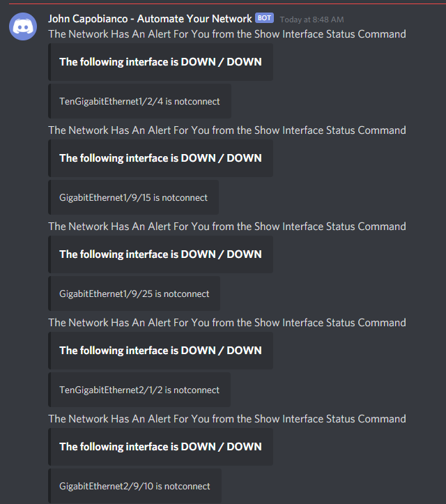Click the Today at 8:48 AM timestamp
Image resolution: width=446 pixels, height=504 pixels.
(312, 20)
